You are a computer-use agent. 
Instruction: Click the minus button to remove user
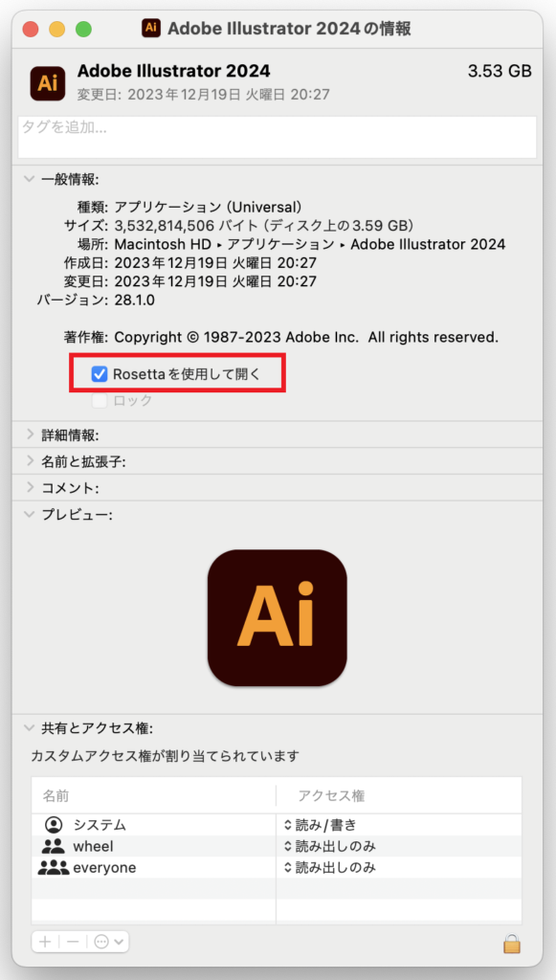click(x=73, y=942)
